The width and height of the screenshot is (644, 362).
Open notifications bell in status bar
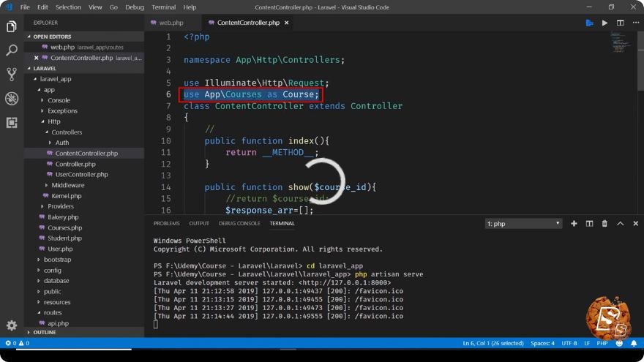634,343
